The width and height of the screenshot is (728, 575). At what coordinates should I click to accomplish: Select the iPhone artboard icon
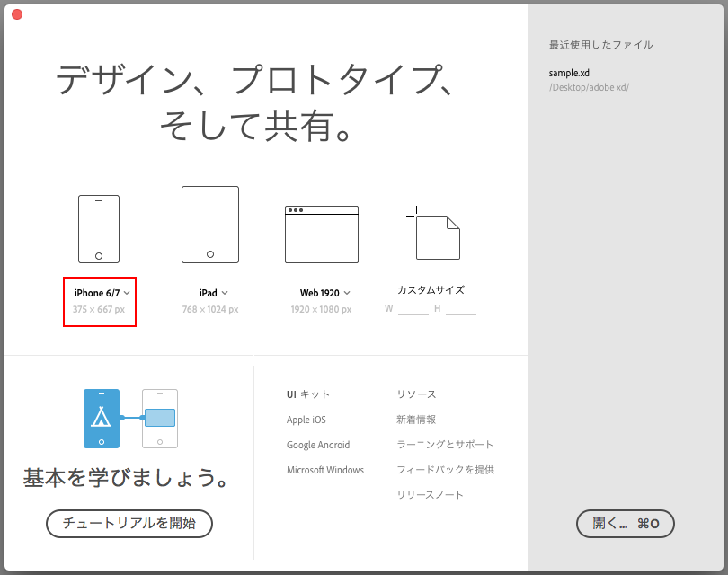point(99,229)
